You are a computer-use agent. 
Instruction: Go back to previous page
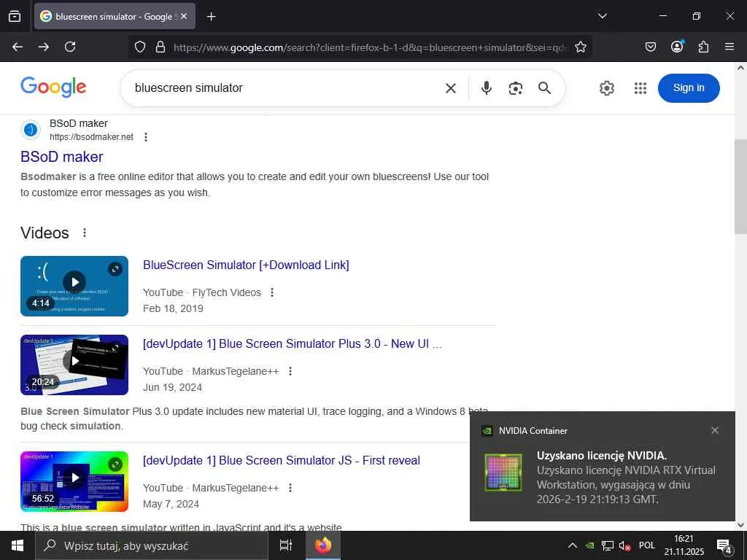pos(18,47)
